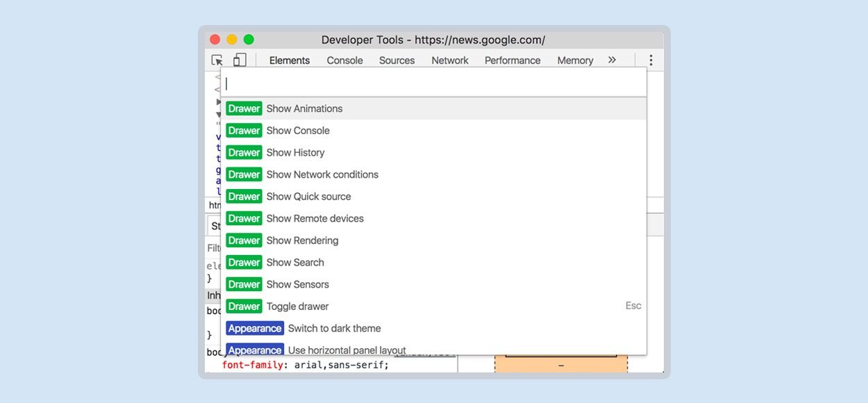Image resolution: width=868 pixels, height=403 pixels.
Task: Choose the Show Search command
Action: (434, 263)
